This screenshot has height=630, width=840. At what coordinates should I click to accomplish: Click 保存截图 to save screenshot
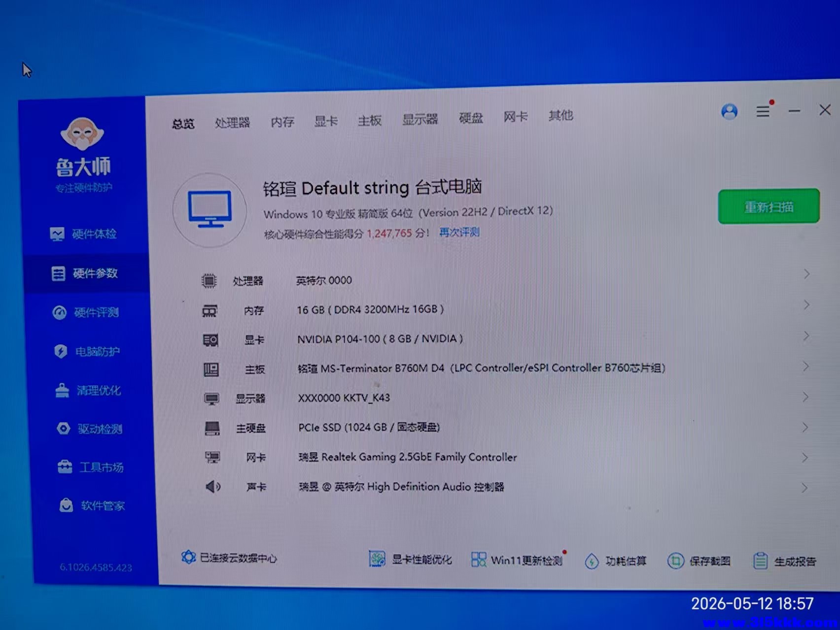click(699, 561)
